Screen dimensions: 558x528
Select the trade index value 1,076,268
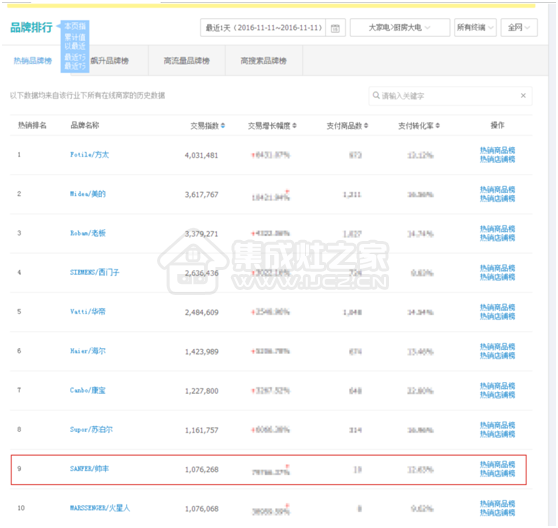[x=201, y=469]
